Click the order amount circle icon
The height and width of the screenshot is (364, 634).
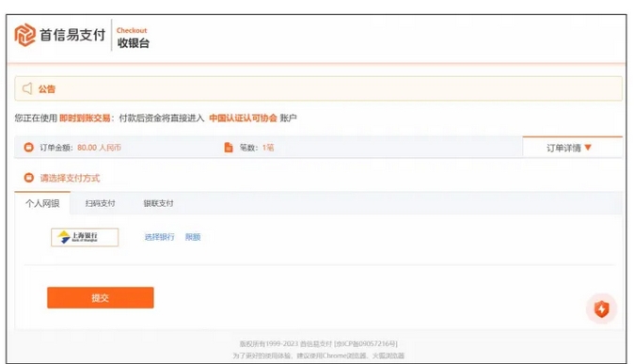click(x=29, y=148)
